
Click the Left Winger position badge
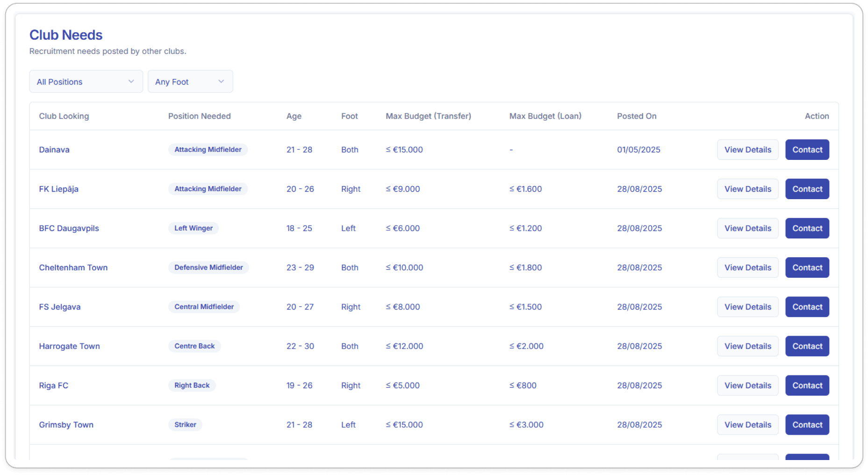click(194, 228)
